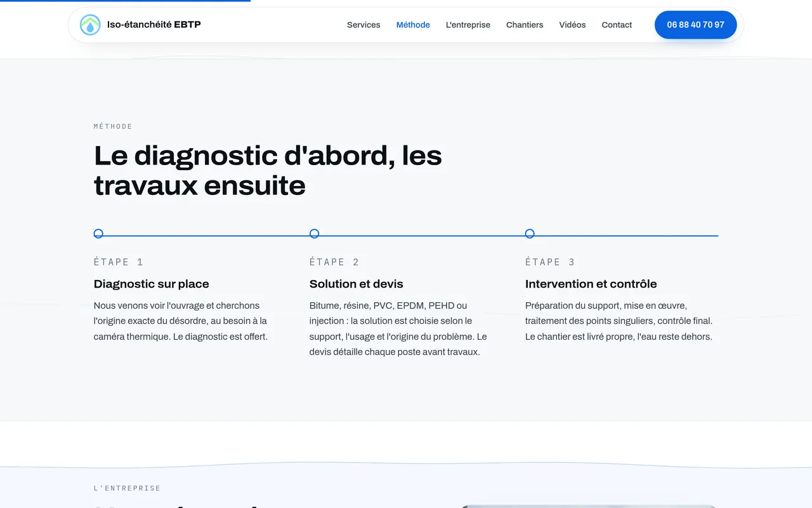The width and height of the screenshot is (812, 508).
Task: Click the 'Intervention et contrôle' step title
Action: [591, 284]
